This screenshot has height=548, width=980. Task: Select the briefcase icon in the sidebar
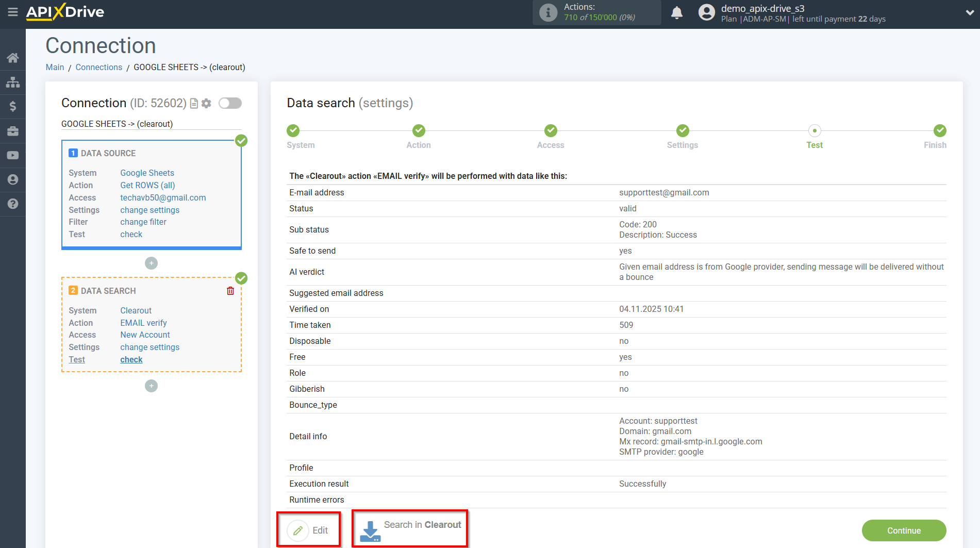click(13, 130)
